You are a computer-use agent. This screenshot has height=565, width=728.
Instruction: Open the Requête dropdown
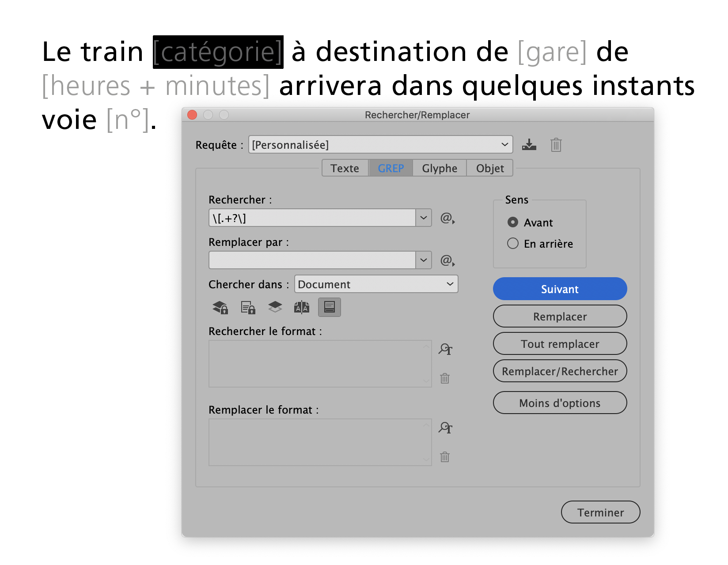coord(381,145)
